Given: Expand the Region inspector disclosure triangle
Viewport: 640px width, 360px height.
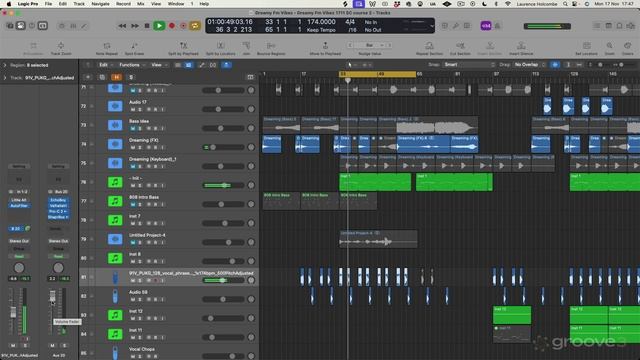Looking at the screenshot, I should 5,65.
